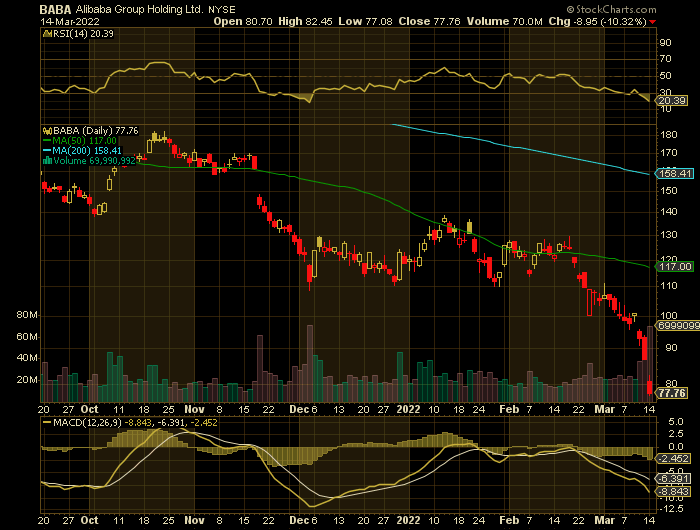
Task: Click the Volume 70.0M header value
Action: point(505,21)
